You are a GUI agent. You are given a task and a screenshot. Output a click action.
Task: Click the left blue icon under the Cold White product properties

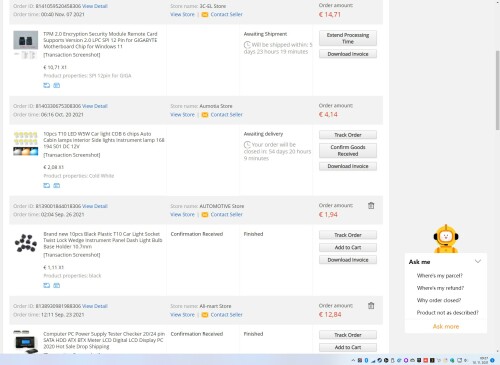click(x=47, y=185)
